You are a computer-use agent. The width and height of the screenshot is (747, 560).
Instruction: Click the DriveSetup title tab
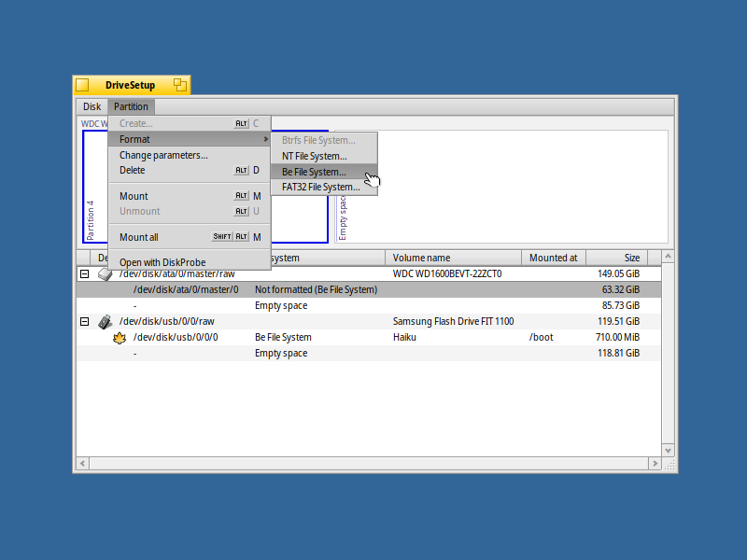130,85
